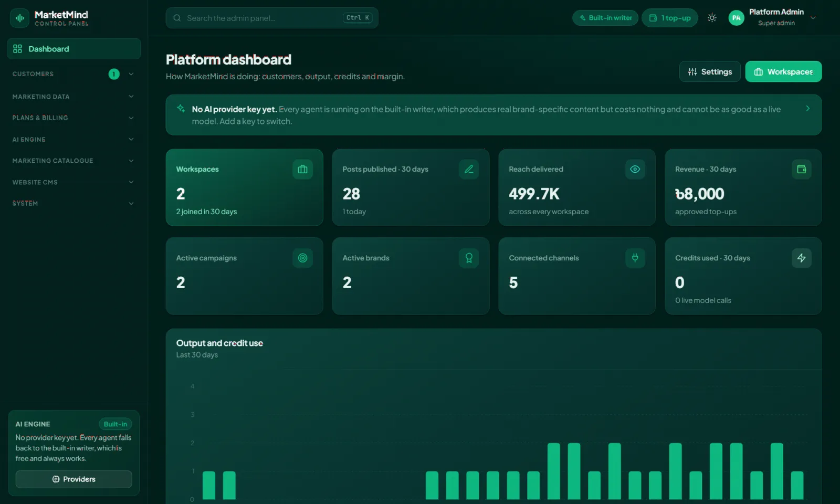The height and width of the screenshot is (504, 840).
Task: Click the award icon on Active brands card
Action: (469, 258)
